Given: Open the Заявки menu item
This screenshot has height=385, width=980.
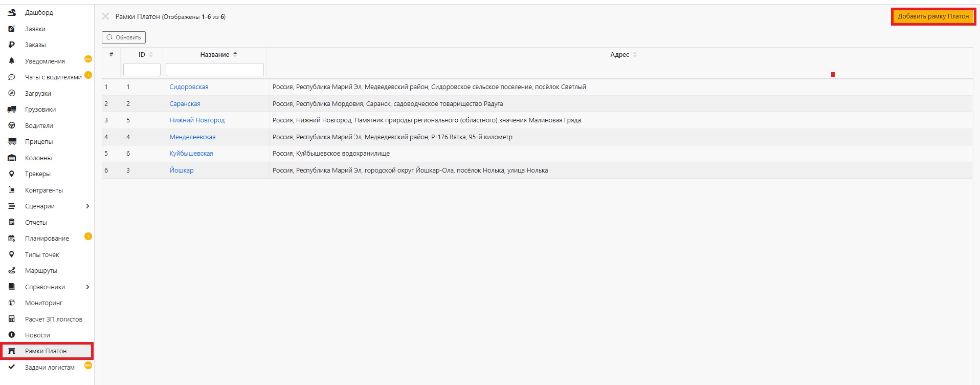Looking at the screenshot, I should tap(35, 29).
